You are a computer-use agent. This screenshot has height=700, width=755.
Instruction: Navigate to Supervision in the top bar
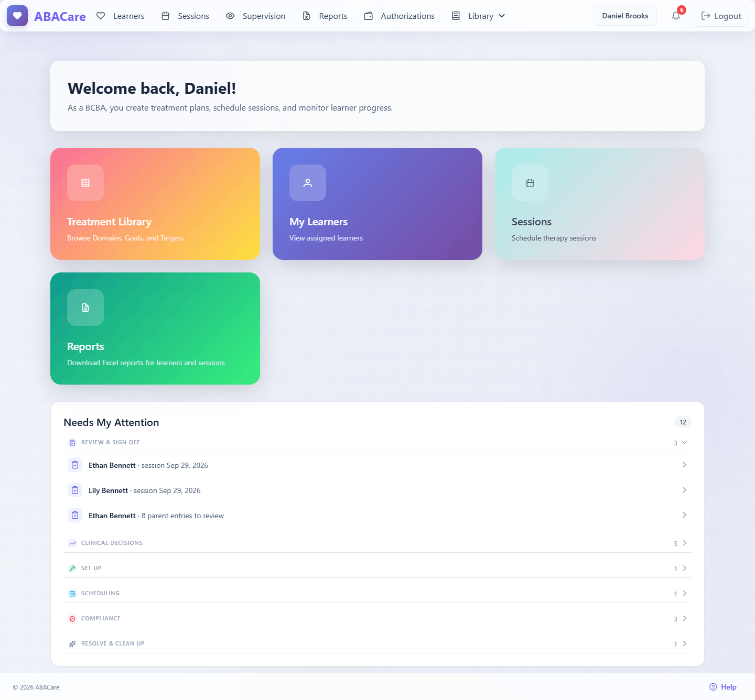[x=256, y=16]
